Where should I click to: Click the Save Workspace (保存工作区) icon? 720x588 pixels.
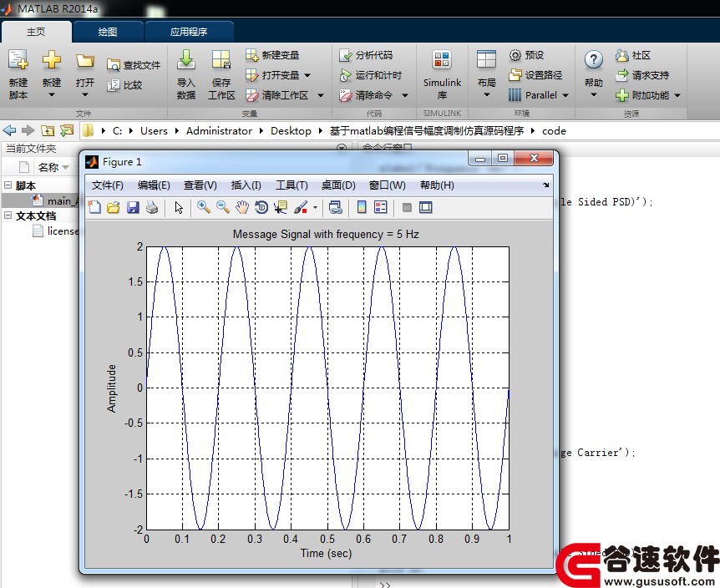point(221,61)
